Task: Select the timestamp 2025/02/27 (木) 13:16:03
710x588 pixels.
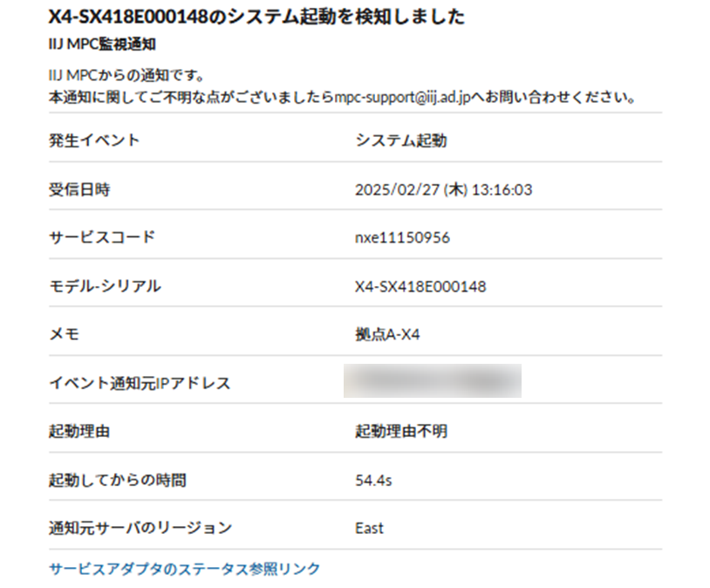Action: click(x=444, y=189)
